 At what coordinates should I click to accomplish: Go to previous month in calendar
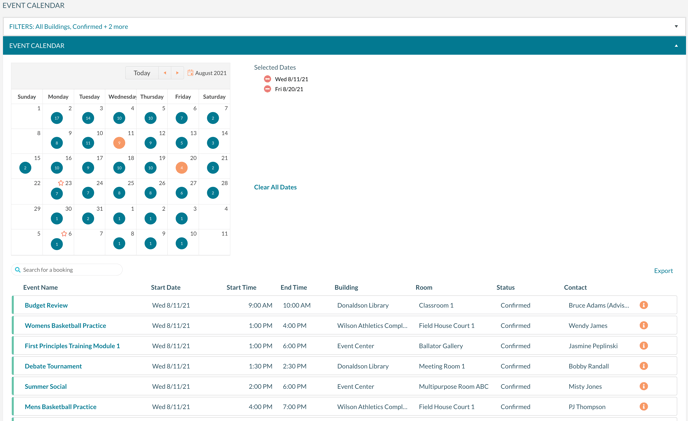pos(165,73)
